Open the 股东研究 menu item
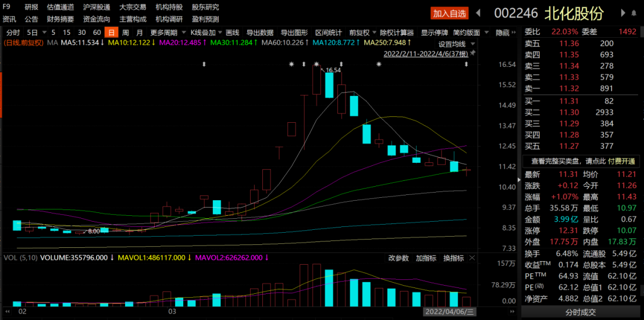Image resolution: width=644 pixels, height=320 pixels. pyautogui.click(x=205, y=7)
